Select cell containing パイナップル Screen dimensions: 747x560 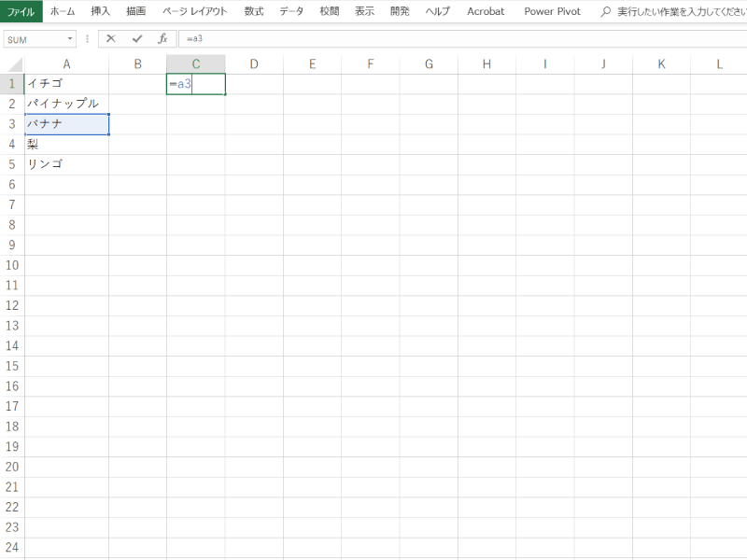tap(66, 104)
